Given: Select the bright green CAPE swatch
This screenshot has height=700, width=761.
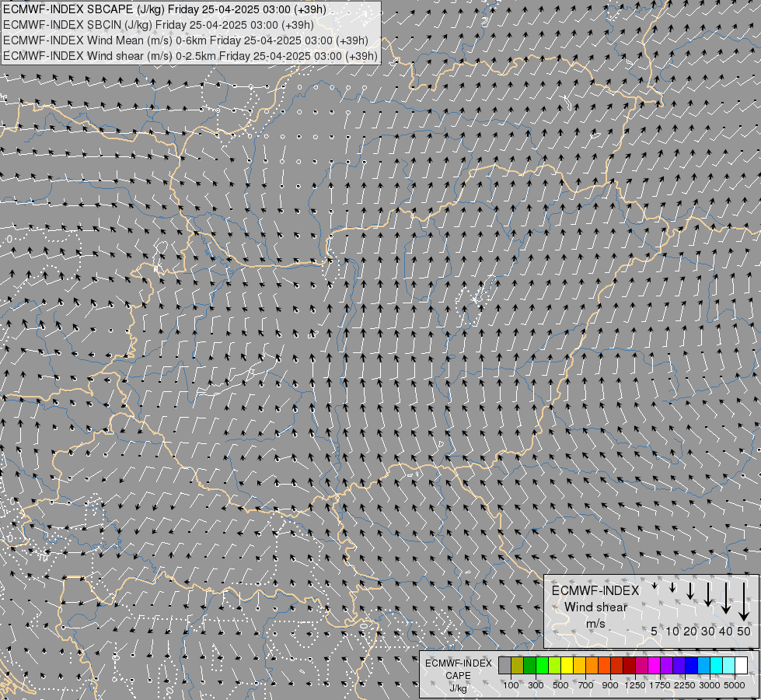Looking at the screenshot, I should (543, 666).
